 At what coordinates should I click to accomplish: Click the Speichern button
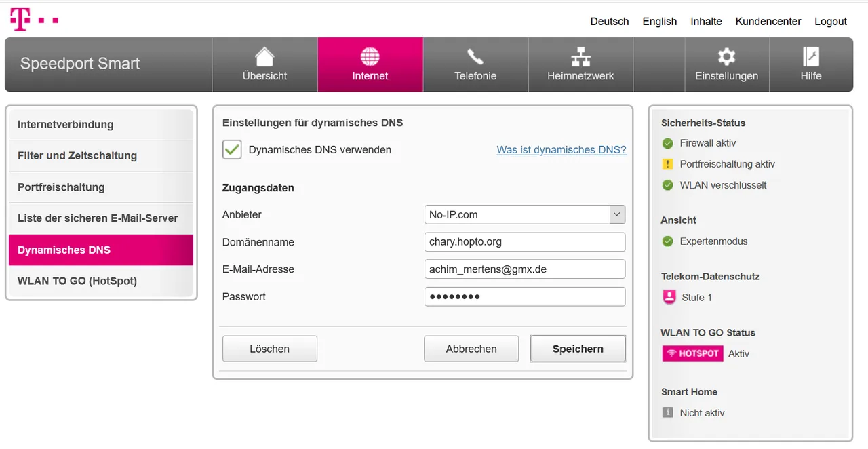578,349
